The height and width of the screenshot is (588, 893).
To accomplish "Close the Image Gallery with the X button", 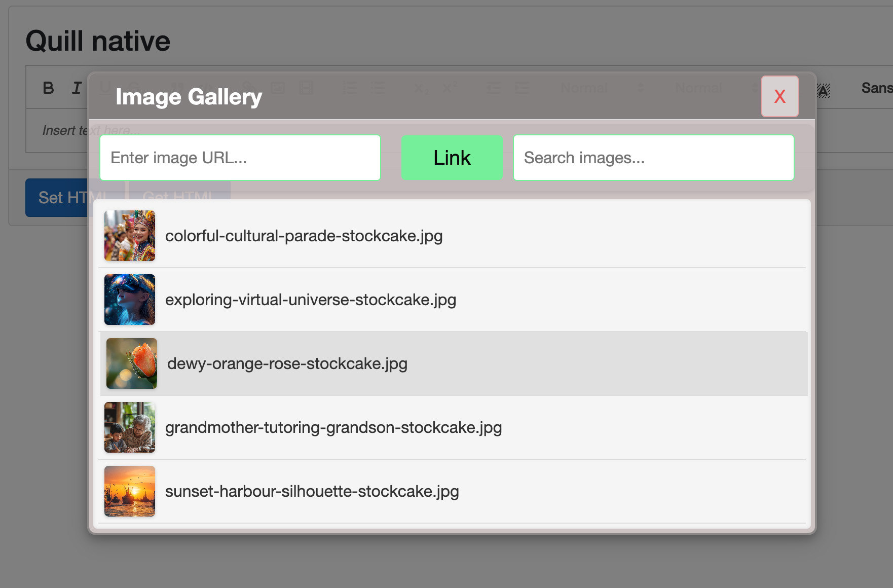I will pyautogui.click(x=779, y=96).
